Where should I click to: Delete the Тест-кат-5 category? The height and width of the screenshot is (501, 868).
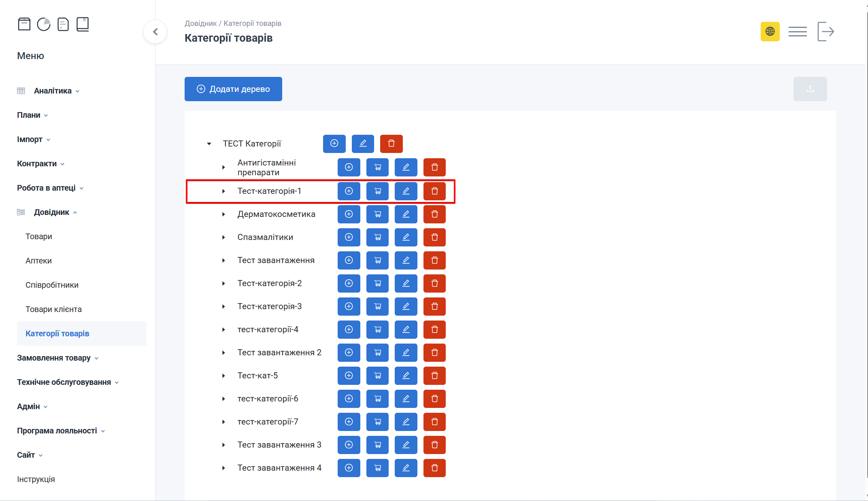tap(434, 376)
